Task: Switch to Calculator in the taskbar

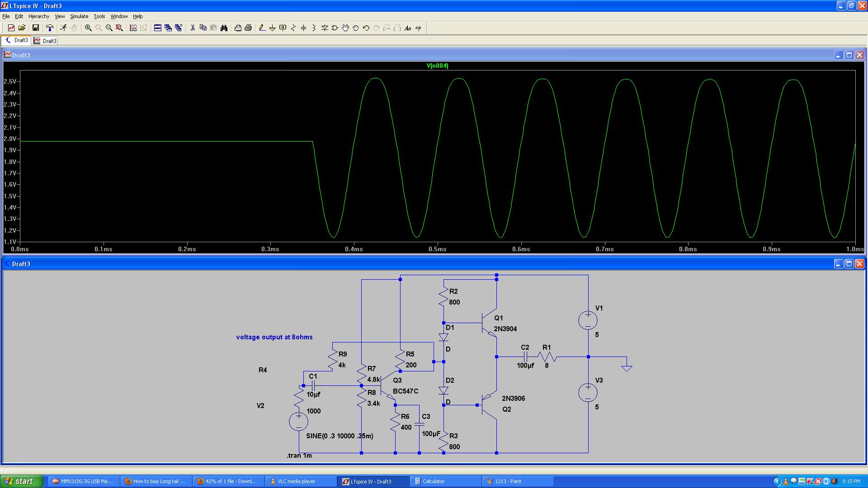Action: pos(446,481)
